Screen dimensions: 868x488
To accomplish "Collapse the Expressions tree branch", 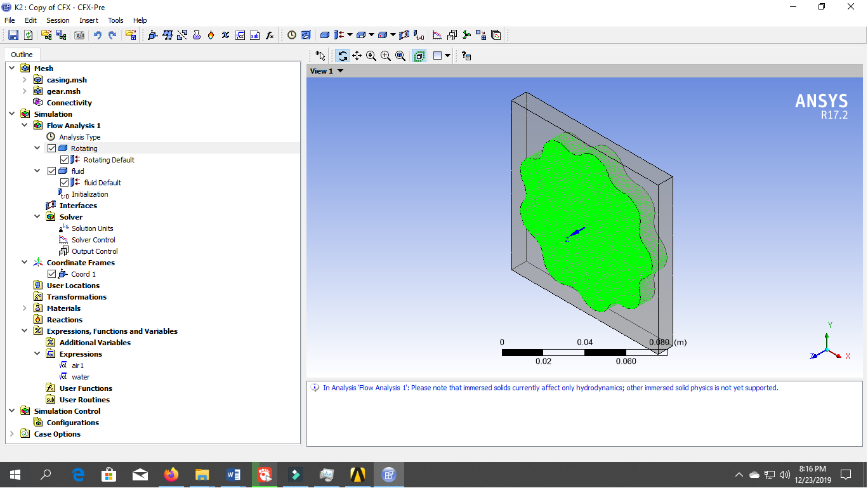I will point(37,353).
